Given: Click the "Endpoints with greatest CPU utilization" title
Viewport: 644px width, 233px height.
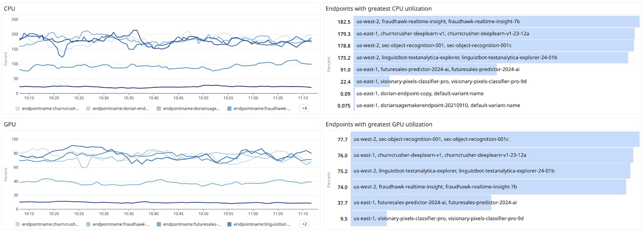Looking at the screenshot, I should [378, 9].
